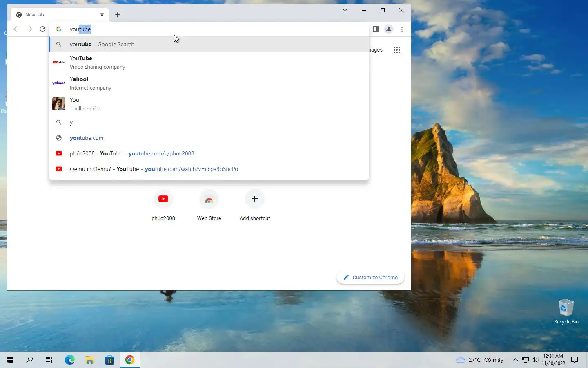Open the Chrome three-dot menu
The image size is (588, 368).
[402, 29]
